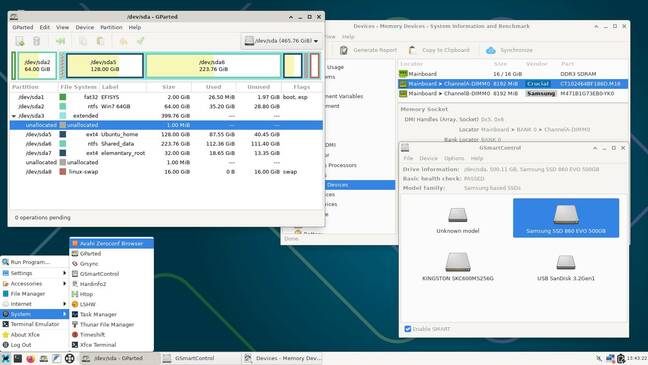Screen dimensions: 648x365
Task: Click the New partition toolbar icon in GParted
Action: point(19,41)
